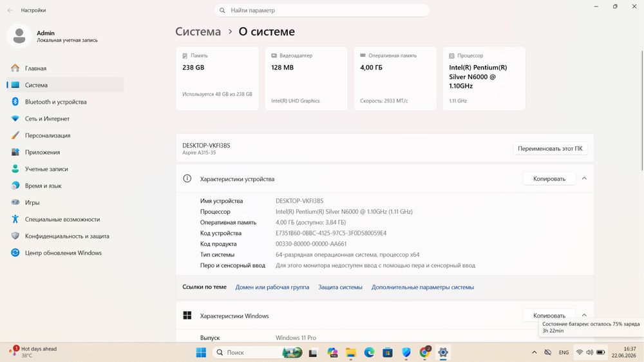
Task: Click the Aspire A315-35 model text
Action: pos(199,153)
